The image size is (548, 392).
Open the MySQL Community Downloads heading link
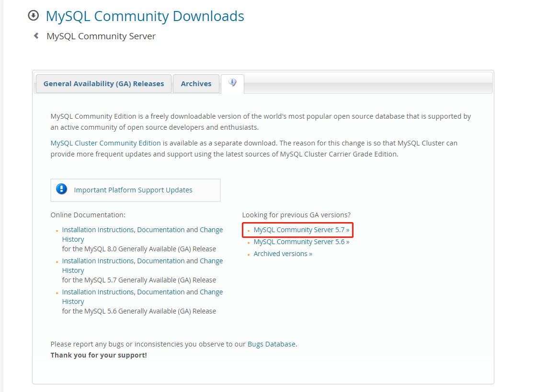(x=145, y=16)
